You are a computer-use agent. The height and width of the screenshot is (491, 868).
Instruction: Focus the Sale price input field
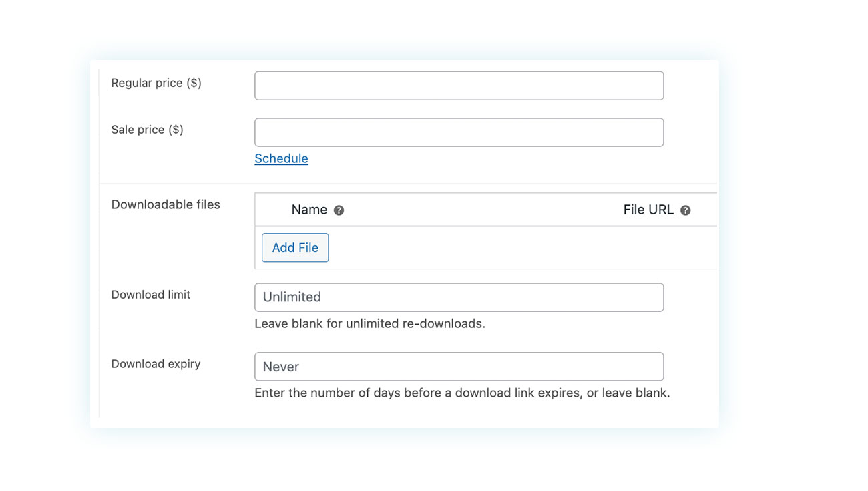tap(459, 132)
